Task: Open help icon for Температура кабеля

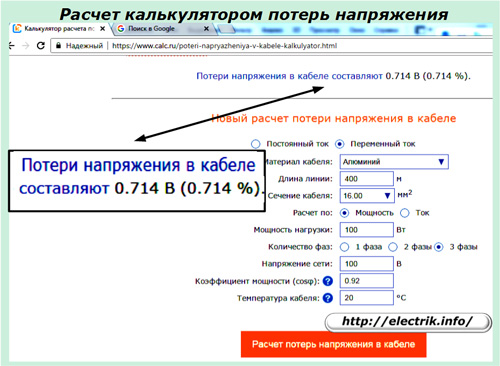Action: tap(328, 298)
